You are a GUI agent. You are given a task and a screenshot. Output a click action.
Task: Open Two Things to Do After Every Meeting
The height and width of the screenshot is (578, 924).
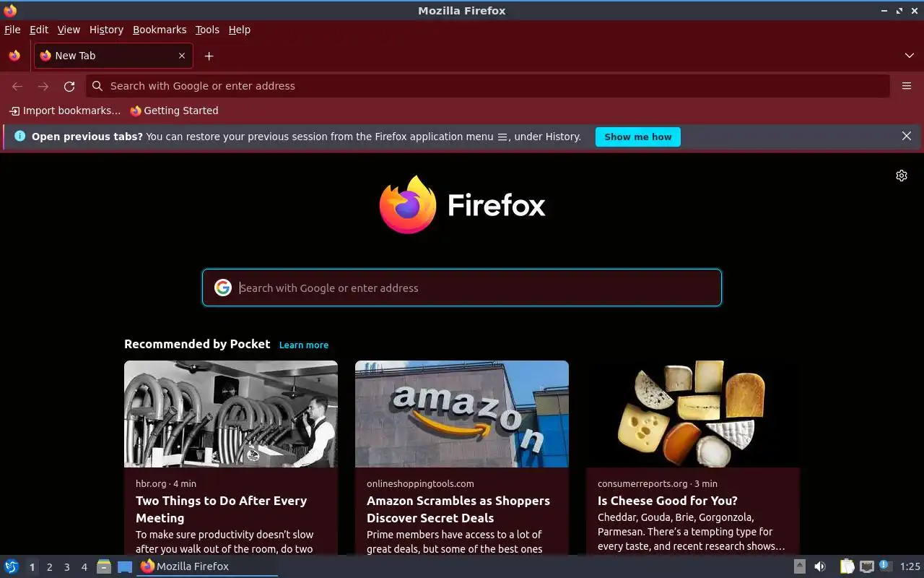(221, 509)
